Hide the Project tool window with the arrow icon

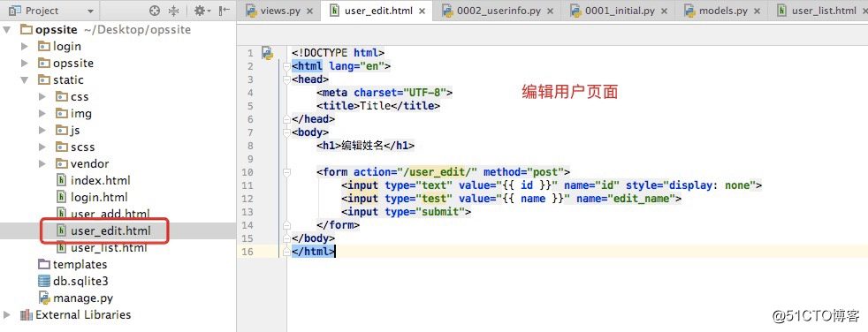225,11
